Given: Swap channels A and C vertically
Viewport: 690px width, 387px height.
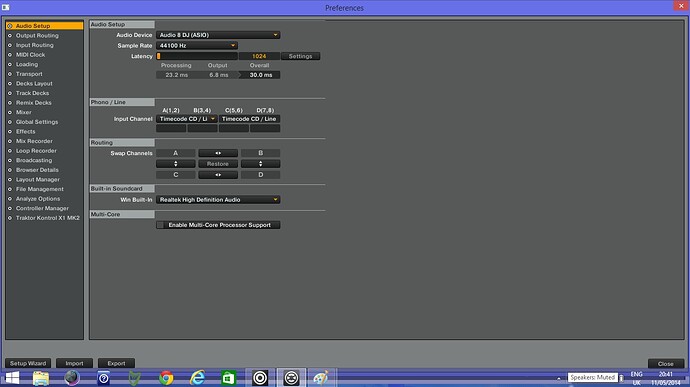Looking at the screenshot, I should click(x=176, y=164).
